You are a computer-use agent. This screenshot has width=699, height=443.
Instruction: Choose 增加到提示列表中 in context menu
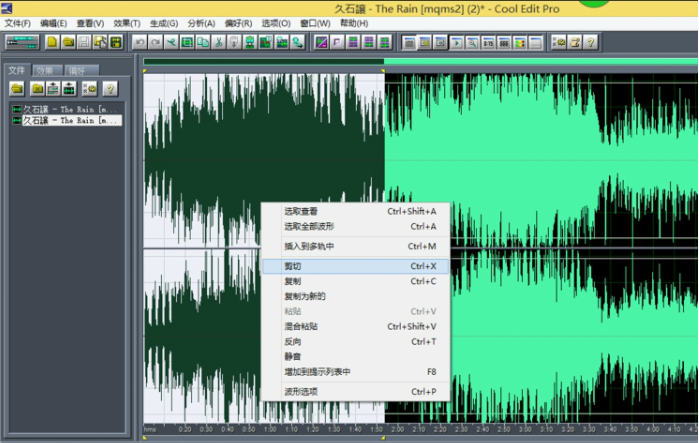point(355,372)
